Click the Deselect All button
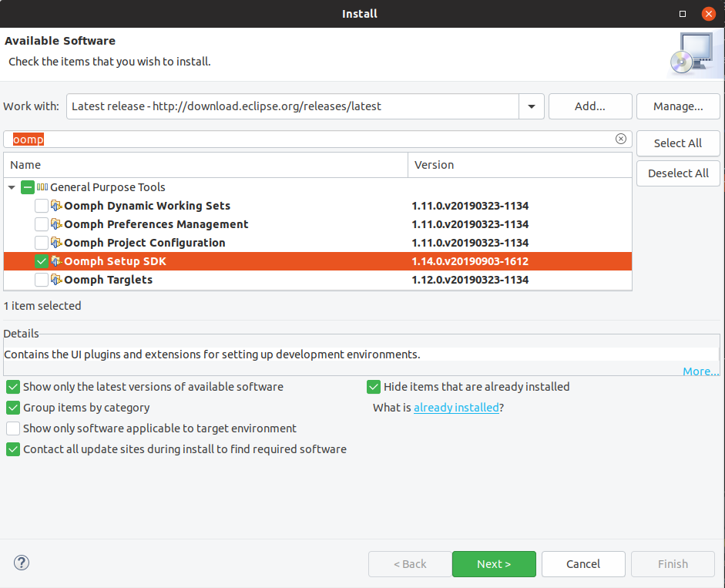This screenshot has height=588, width=725. click(678, 173)
